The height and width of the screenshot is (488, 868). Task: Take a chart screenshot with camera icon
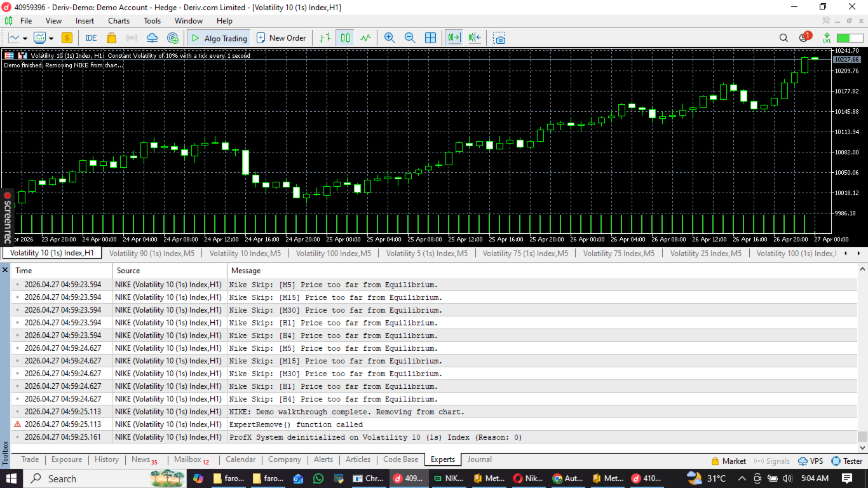point(499,38)
